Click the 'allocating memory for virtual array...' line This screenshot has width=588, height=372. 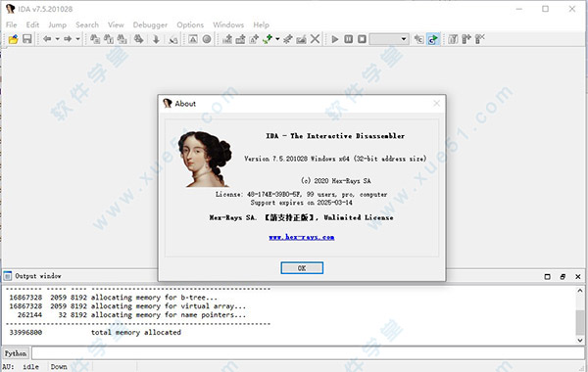point(169,306)
